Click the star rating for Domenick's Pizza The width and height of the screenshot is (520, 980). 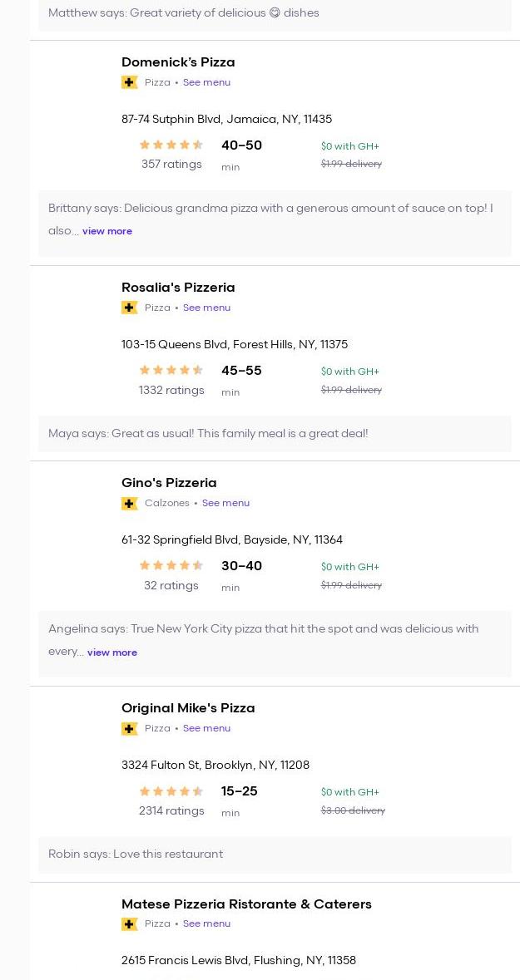pos(171,145)
